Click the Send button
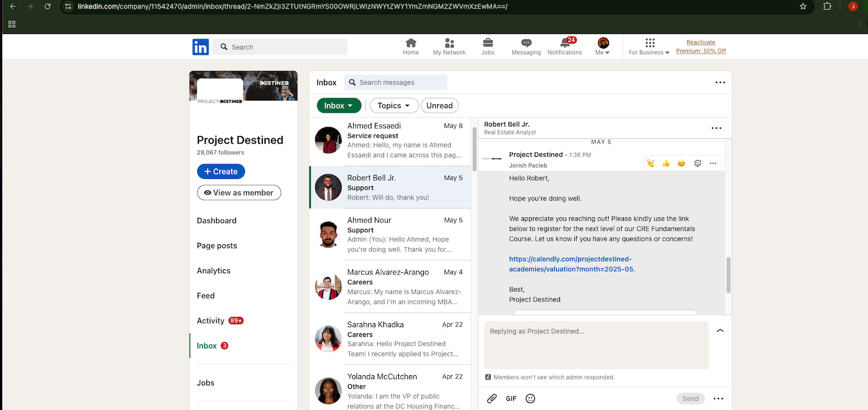Screen dimensions: 868x410 [x=690, y=399]
